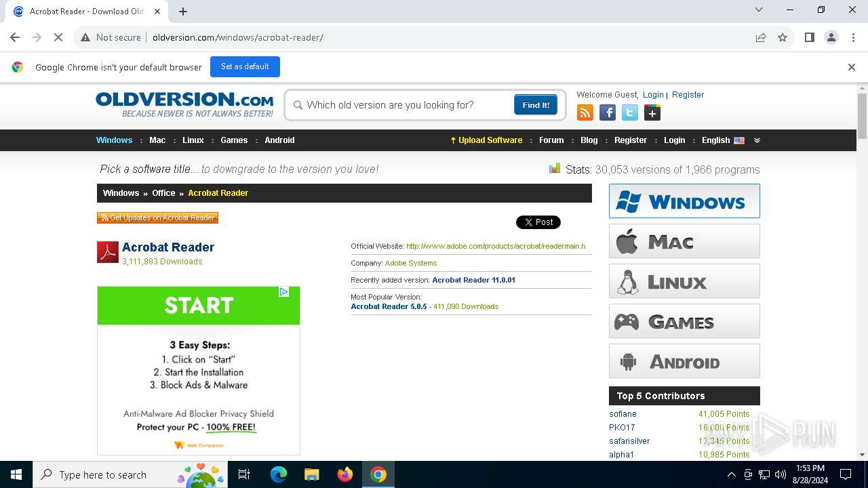Image resolution: width=868 pixels, height=488 pixels.
Task: Open Task View on the taskbar
Action: 244,474
